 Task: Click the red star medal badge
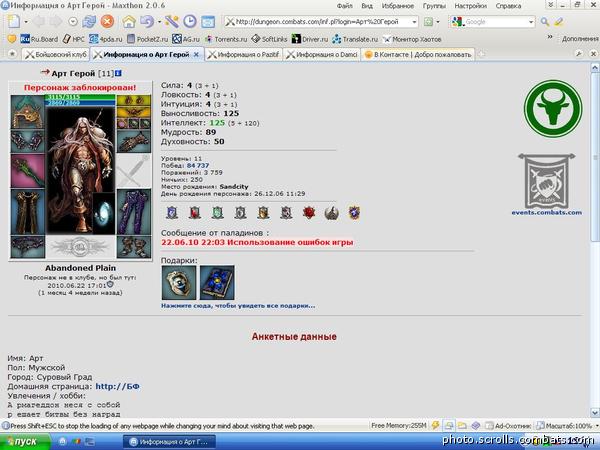[x=309, y=212]
